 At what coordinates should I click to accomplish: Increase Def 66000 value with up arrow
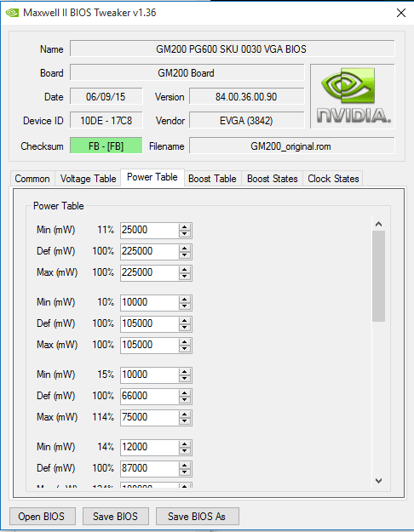click(x=185, y=393)
